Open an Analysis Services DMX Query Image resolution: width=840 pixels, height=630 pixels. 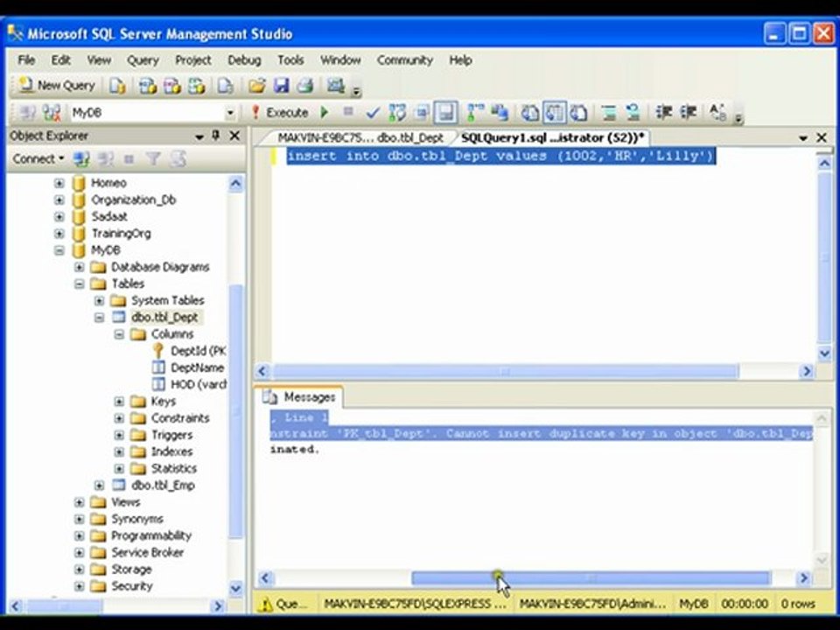click(x=172, y=86)
